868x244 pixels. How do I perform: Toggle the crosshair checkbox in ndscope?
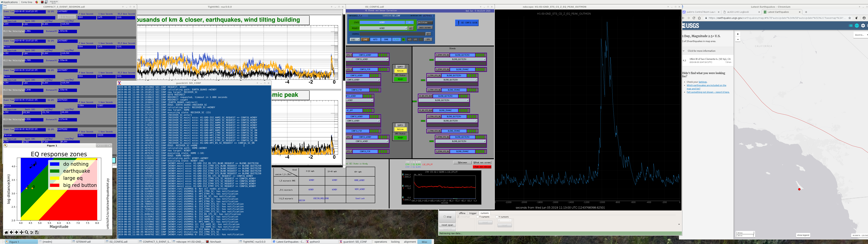tap(459, 217)
